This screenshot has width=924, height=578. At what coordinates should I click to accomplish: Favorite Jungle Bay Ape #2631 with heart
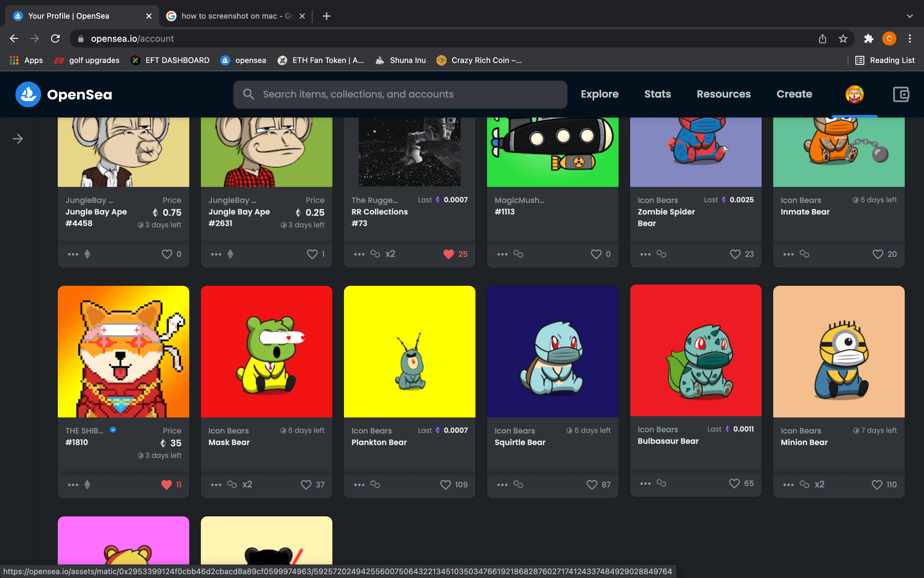tap(312, 254)
